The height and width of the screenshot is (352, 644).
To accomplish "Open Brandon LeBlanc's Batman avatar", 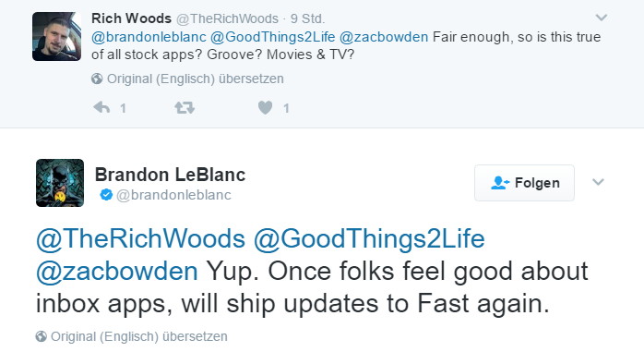I will (60, 183).
